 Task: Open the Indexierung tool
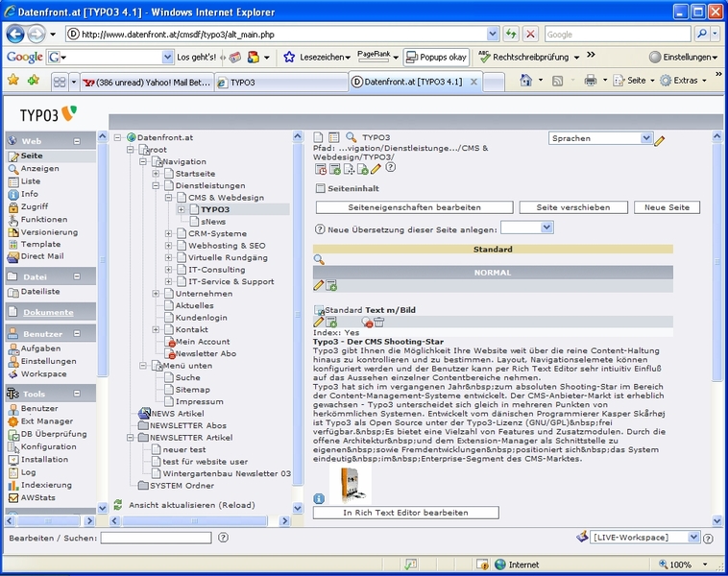46,485
